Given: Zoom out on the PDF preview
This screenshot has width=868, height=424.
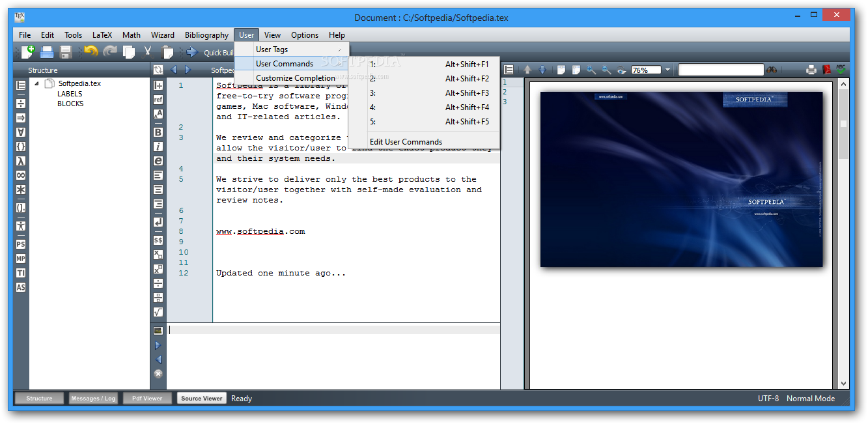Looking at the screenshot, I should [x=606, y=70].
